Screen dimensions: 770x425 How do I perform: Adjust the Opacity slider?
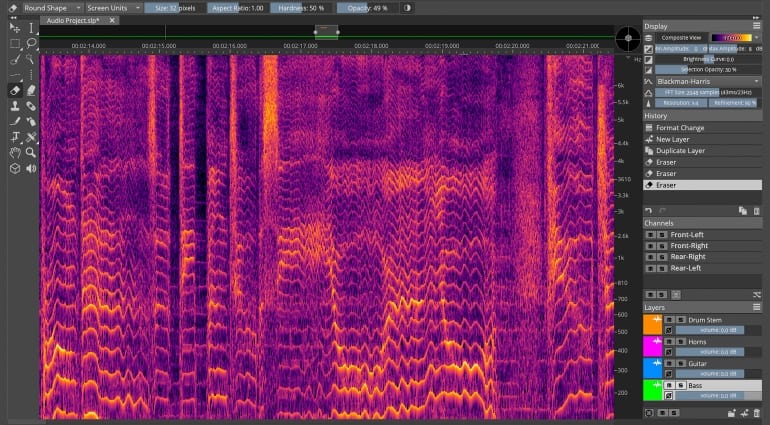tap(367, 8)
